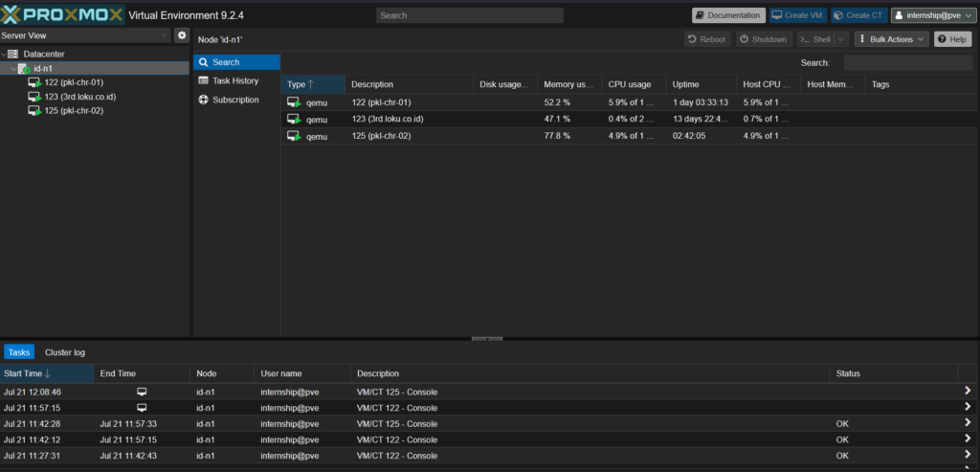The width and height of the screenshot is (980, 472).
Task: Sort by the Host Memory column
Action: pos(834,84)
